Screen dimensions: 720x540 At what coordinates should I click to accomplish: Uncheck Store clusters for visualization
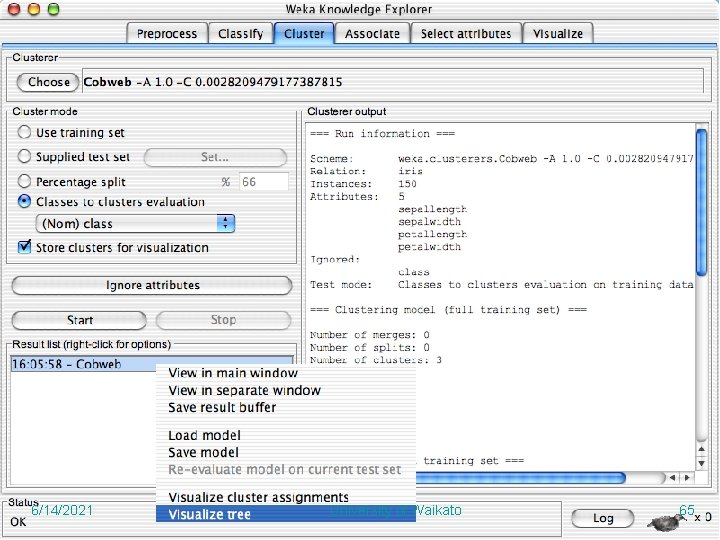[x=24, y=247]
